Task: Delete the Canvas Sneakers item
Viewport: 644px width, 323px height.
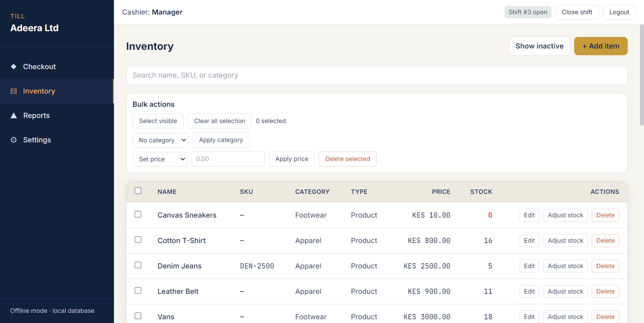Action: pyautogui.click(x=605, y=215)
